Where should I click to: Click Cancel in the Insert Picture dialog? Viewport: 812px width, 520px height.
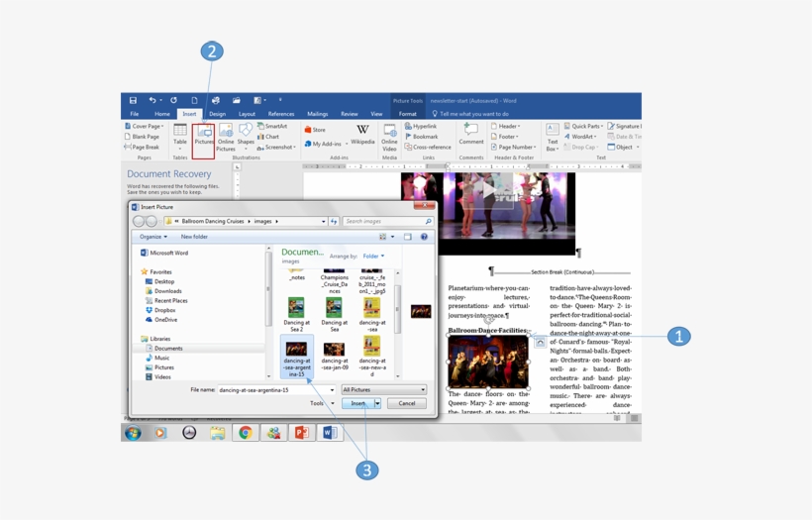pos(407,403)
